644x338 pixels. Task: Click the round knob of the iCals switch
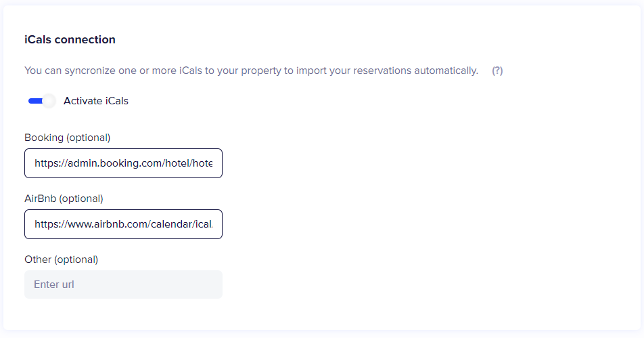(49, 101)
